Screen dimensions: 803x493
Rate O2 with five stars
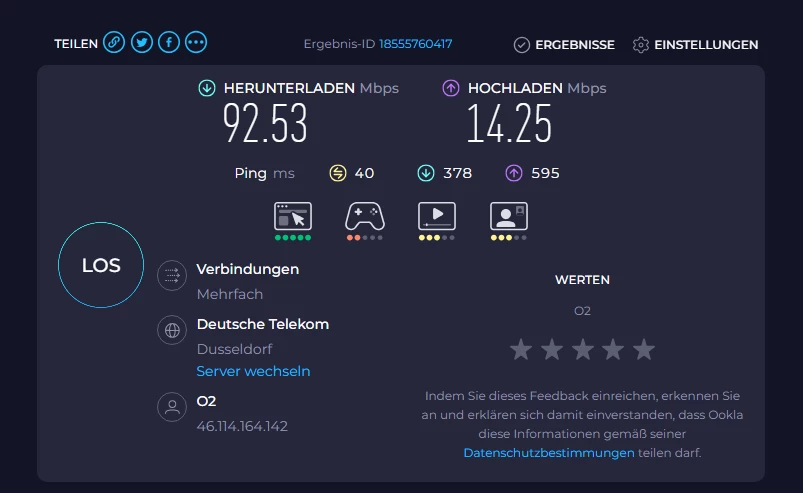tap(644, 350)
